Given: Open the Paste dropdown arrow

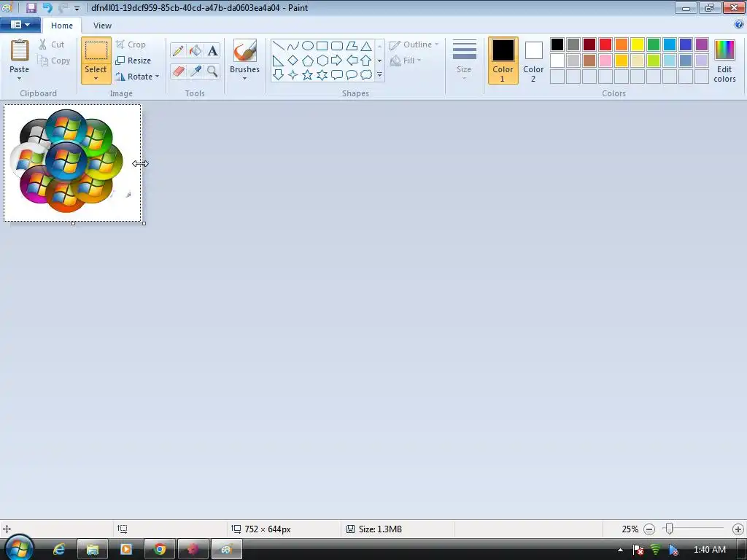Looking at the screenshot, I should (x=20, y=79).
